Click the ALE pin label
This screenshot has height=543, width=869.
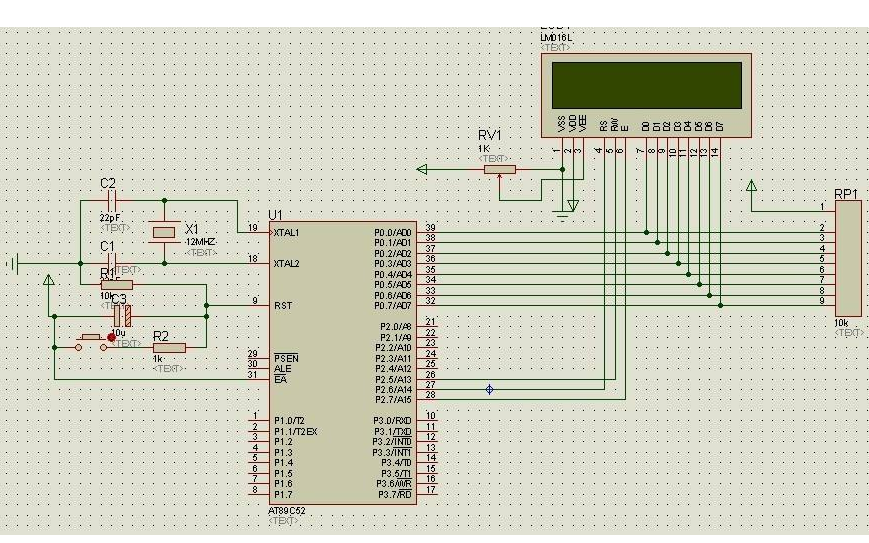click(283, 369)
